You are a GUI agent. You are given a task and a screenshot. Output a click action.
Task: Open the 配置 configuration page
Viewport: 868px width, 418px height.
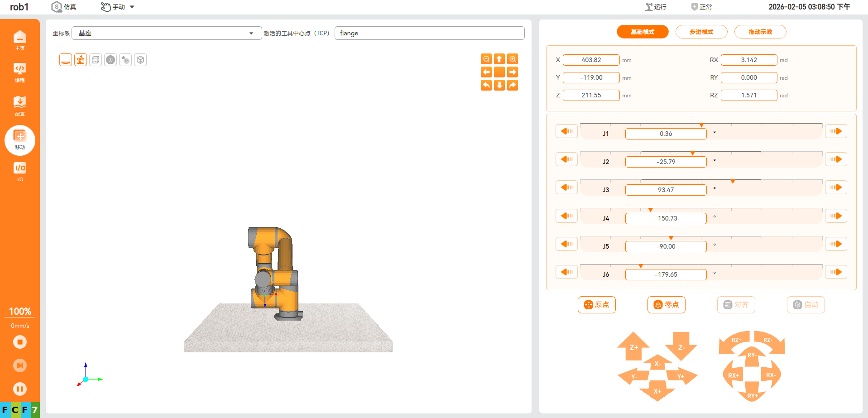coord(20,106)
